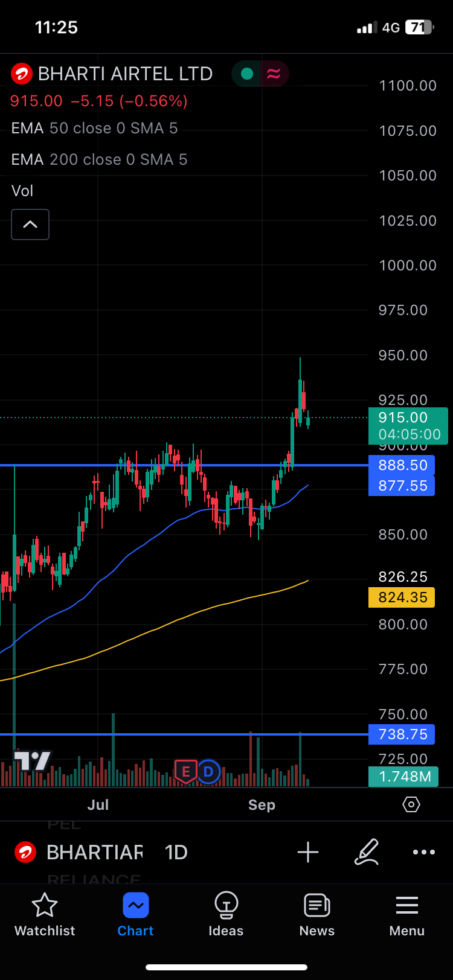
Task: Tap the EMA 200 close indicator label
Action: tap(99, 159)
